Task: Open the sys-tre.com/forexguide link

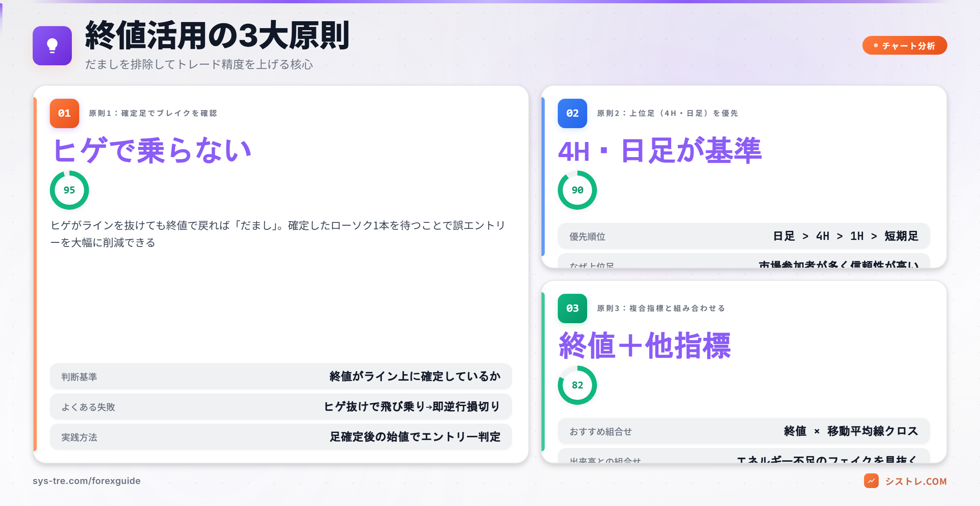Action: pos(87,481)
